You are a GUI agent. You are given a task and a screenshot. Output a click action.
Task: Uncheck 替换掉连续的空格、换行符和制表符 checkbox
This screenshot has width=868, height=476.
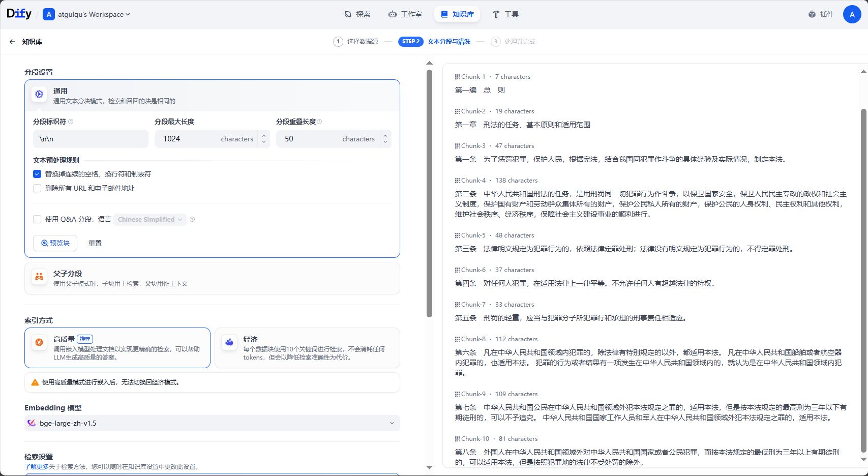point(37,174)
